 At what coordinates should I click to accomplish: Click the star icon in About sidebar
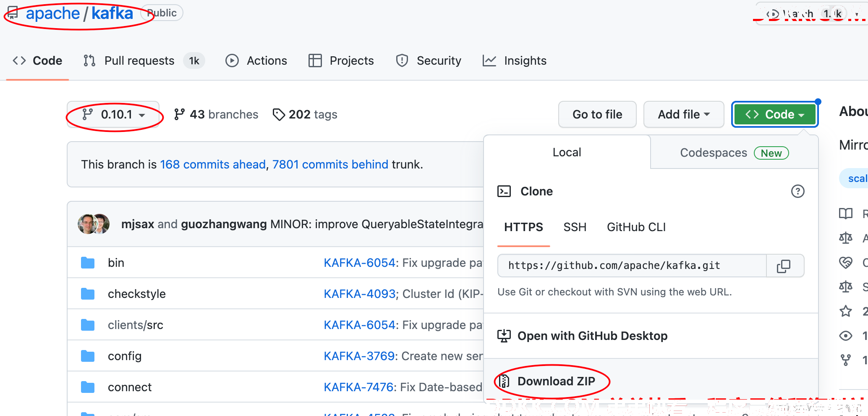click(846, 311)
